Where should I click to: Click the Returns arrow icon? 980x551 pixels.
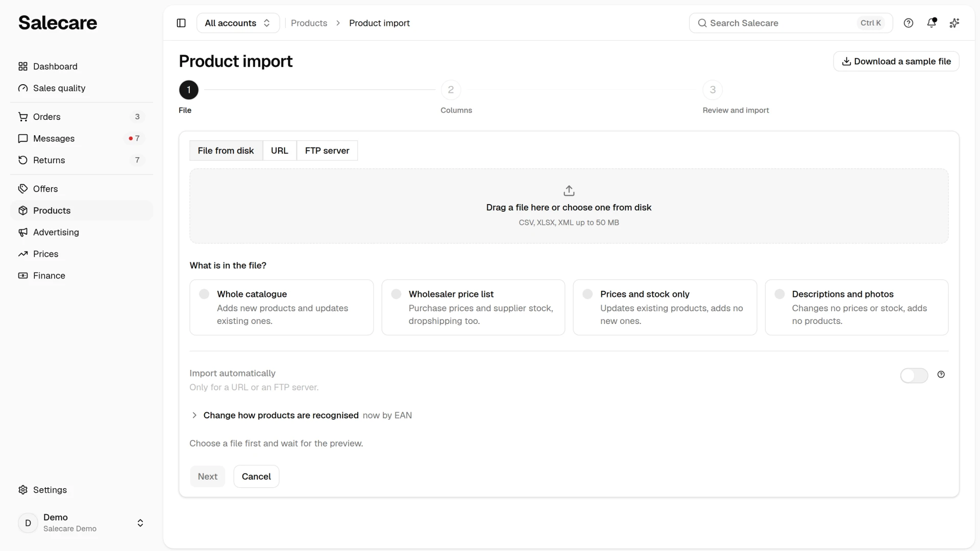click(x=23, y=160)
